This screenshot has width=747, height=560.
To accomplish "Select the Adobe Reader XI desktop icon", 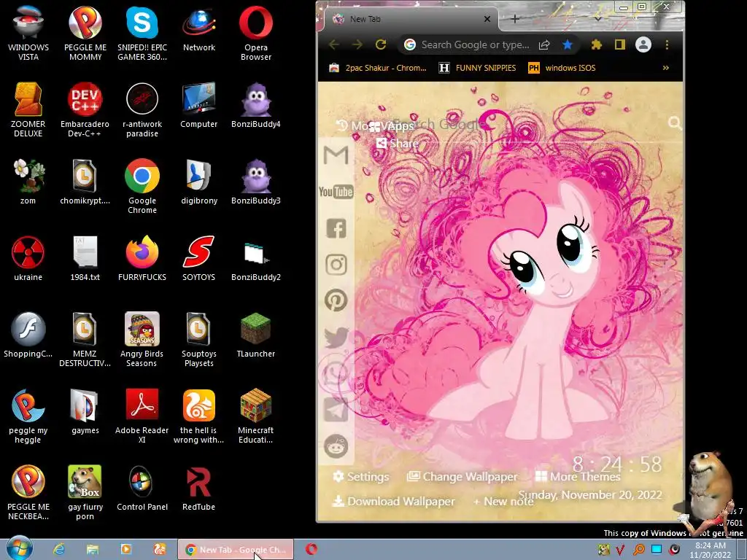I will [142, 416].
